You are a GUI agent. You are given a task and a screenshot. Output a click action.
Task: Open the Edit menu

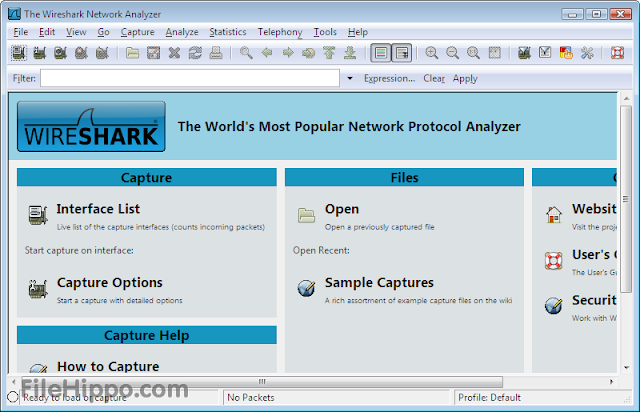[47, 32]
